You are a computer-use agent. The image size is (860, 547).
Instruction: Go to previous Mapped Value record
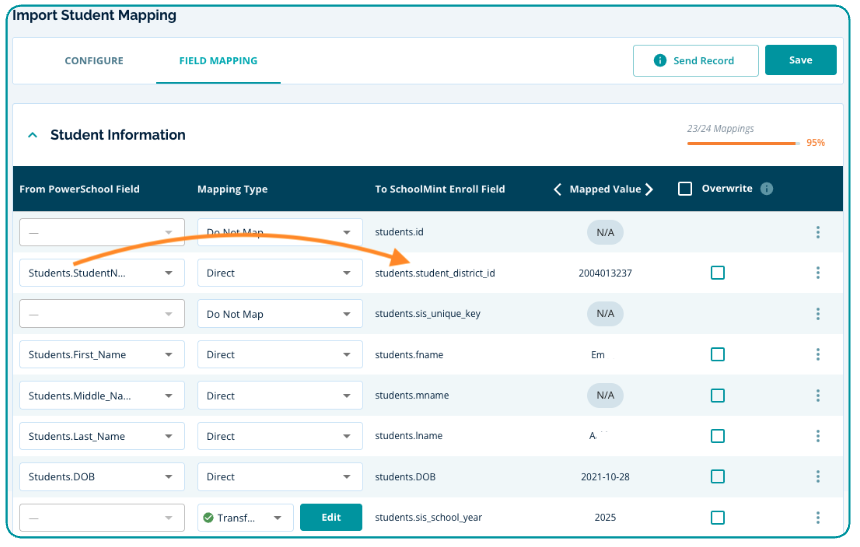[x=558, y=189]
